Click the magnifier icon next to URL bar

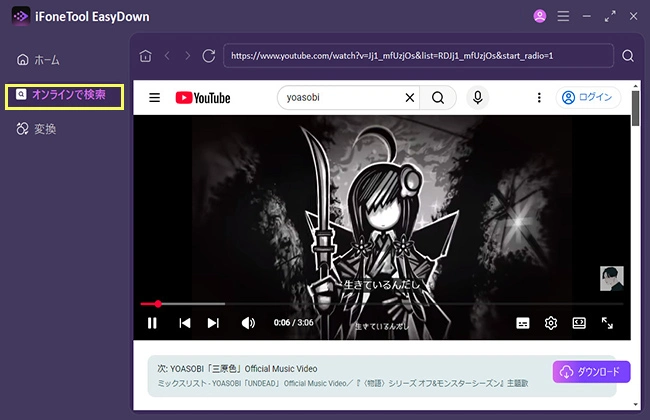[x=628, y=56]
